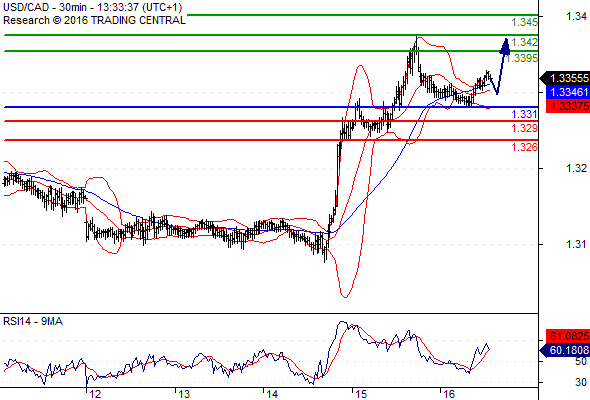590x400 pixels.
Task: Click the date 15 on time axis
Action: click(361, 395)
